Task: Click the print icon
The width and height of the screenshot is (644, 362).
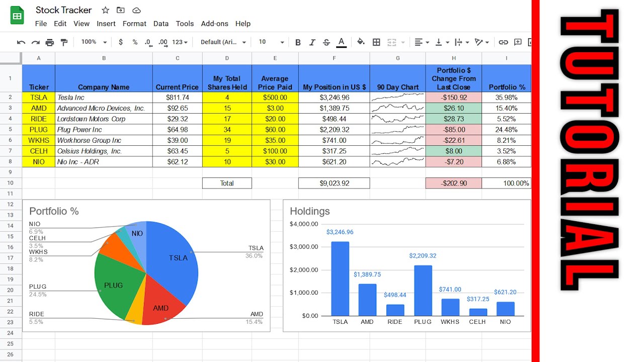Action: pyautogui.click(x=49, y=42)
